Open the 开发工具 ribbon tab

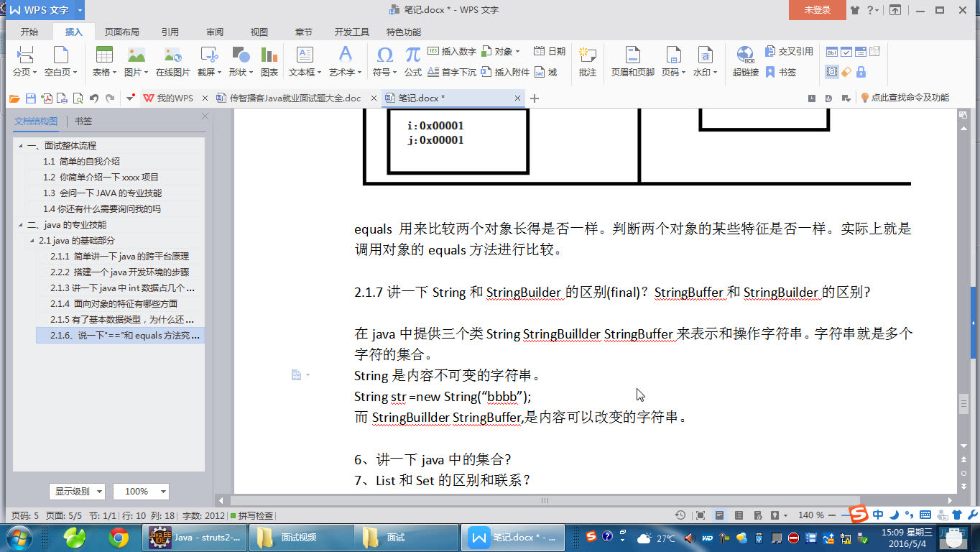pyautogui.click(x=352, y=32)
